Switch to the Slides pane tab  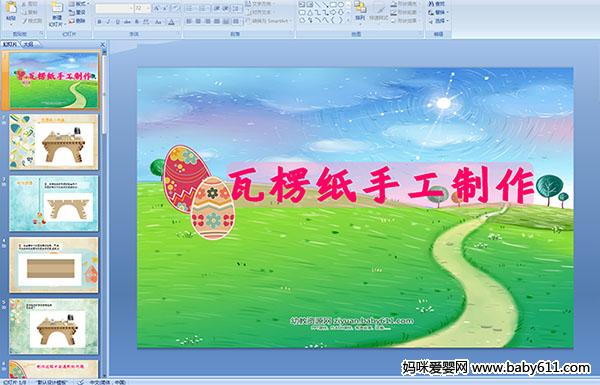click(x=10, y=44)
